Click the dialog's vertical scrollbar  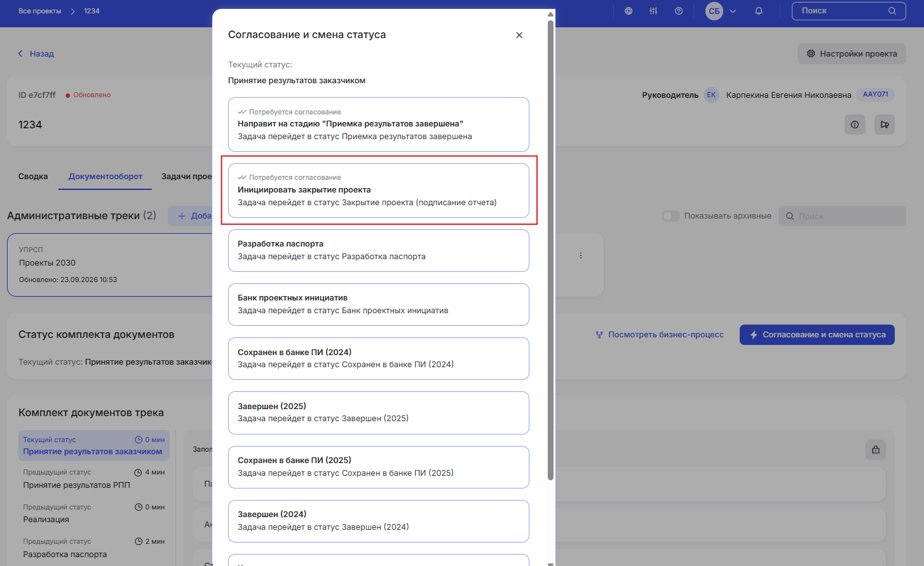coord(550,250)
